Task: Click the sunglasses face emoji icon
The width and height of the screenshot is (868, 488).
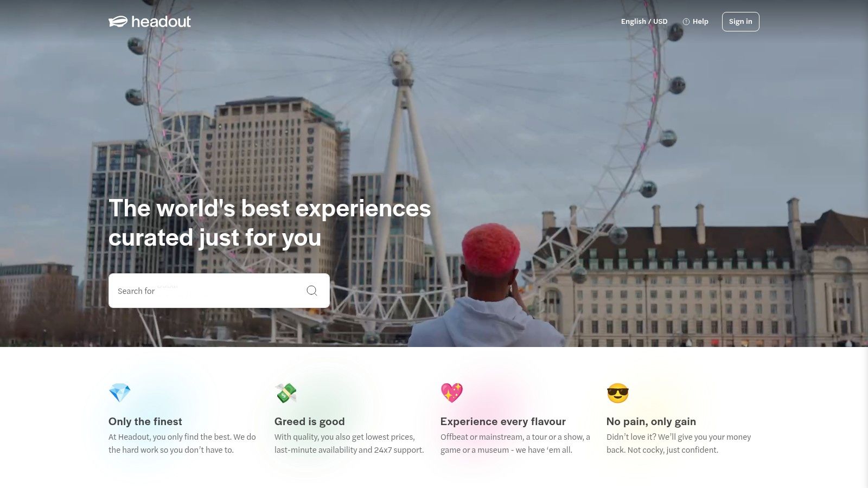Action: click(618, 393)
